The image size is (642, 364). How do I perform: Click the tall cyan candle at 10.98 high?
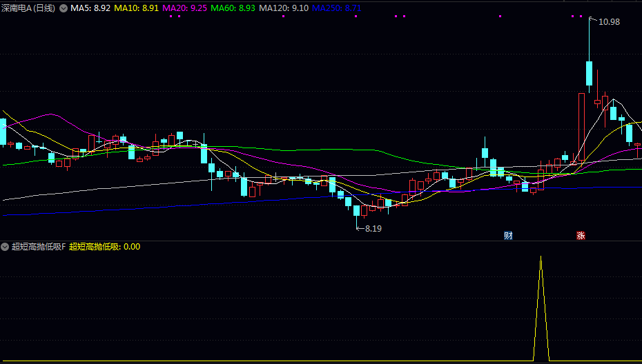[589, 73]
